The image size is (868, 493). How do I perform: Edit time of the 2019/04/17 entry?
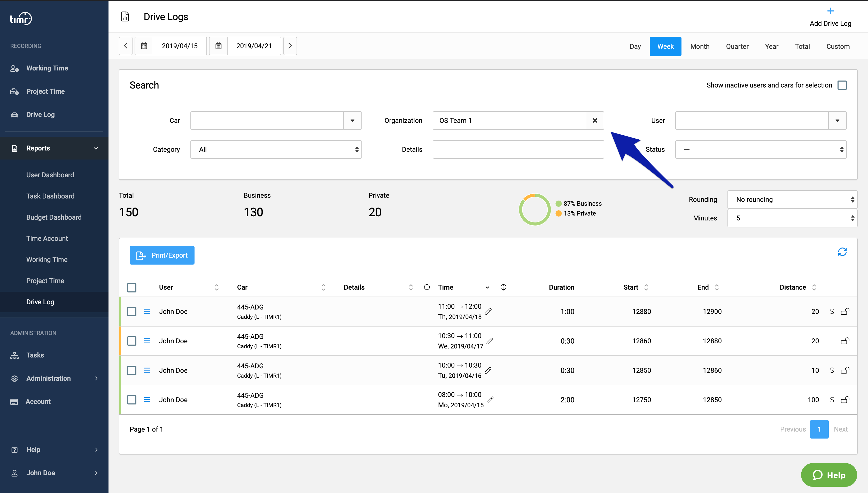tap(490, 341)
